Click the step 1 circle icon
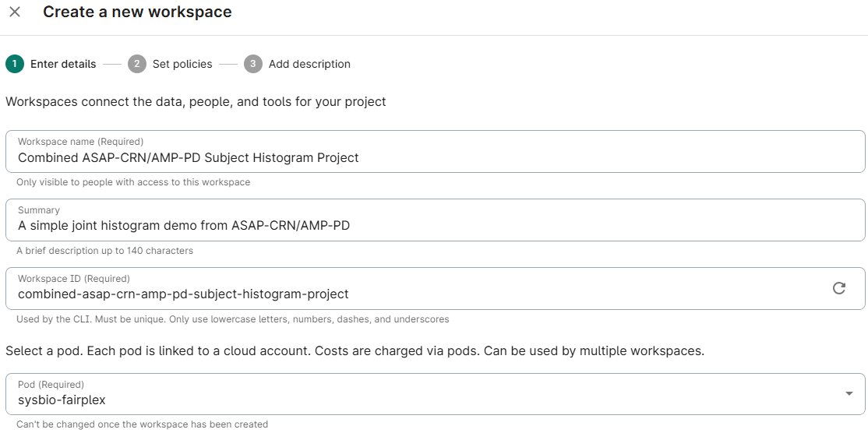The image size is (868, 440). (14, 64)
